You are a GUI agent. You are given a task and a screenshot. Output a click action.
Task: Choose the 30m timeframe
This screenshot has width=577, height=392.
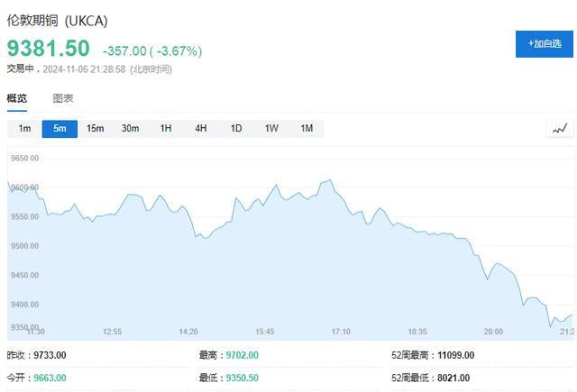coord(130,129)
